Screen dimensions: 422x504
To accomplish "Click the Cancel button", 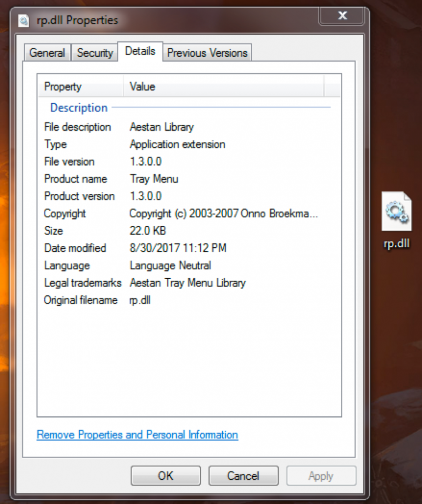I will (243, 476).
